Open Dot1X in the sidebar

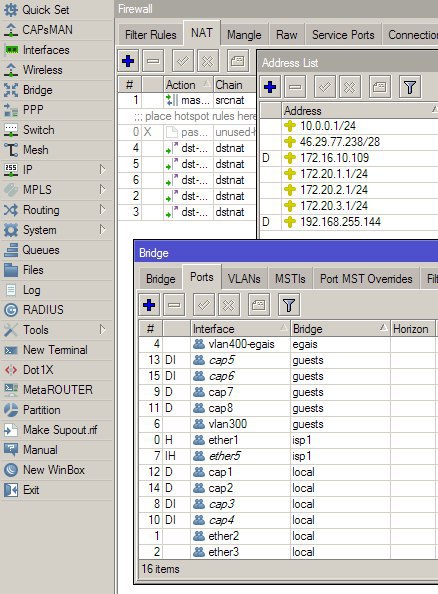pos(57,370)
